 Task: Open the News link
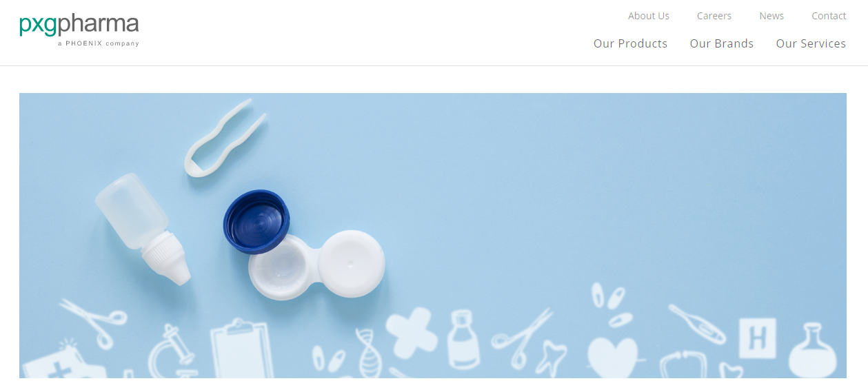coord(771,16)
